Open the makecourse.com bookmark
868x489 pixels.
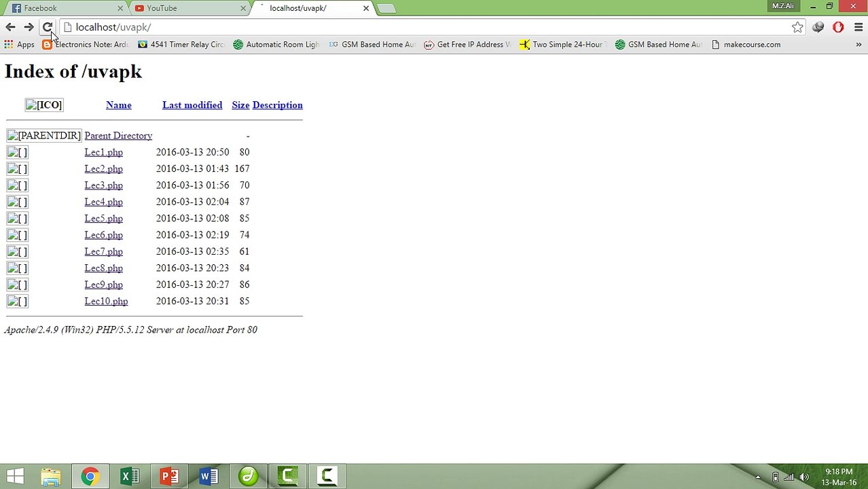pyautogui.click(x=746, y=44)
